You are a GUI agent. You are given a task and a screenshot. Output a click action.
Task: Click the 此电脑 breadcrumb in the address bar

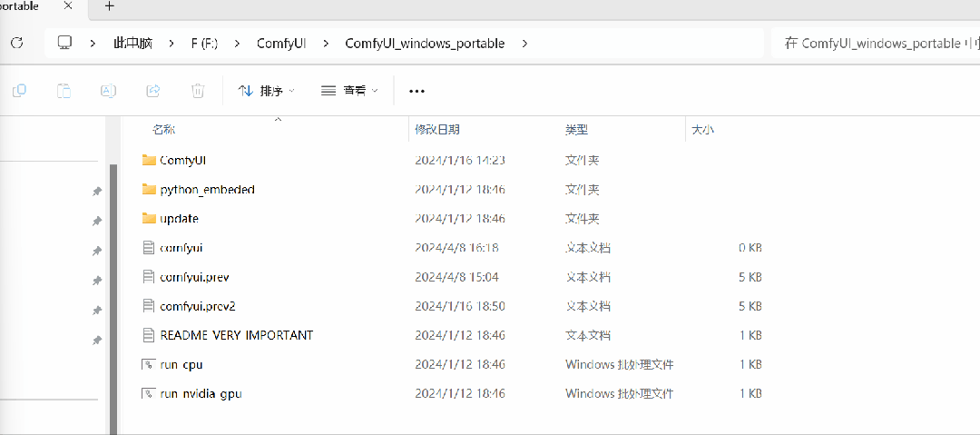coord(133,44)
